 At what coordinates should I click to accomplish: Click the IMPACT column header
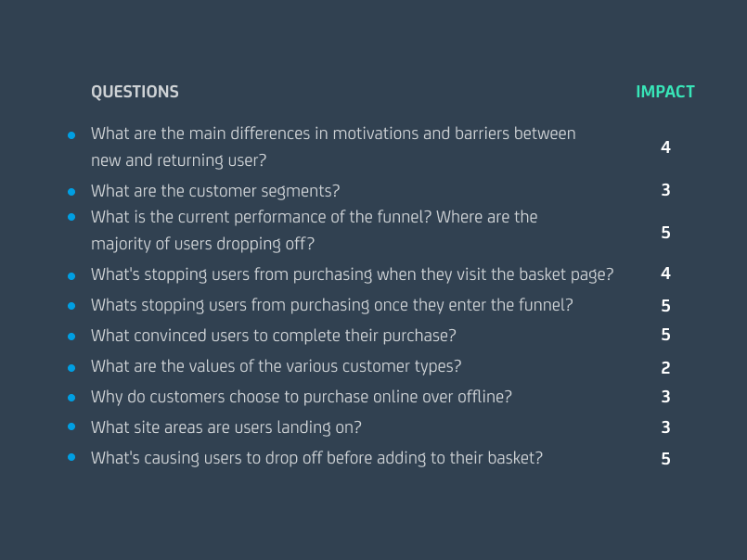pyautogui.click(x=664, y=92)
